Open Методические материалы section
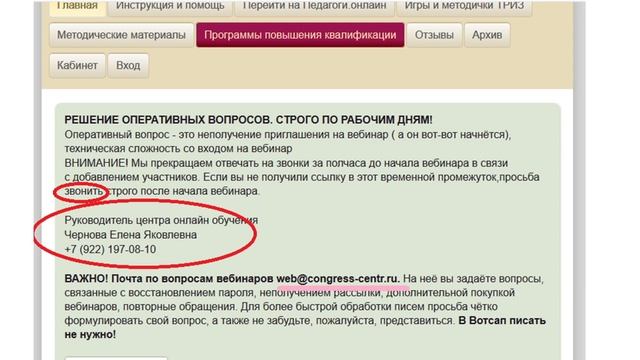The height and width of the screenshot is (360, 640). pos(121,35)
